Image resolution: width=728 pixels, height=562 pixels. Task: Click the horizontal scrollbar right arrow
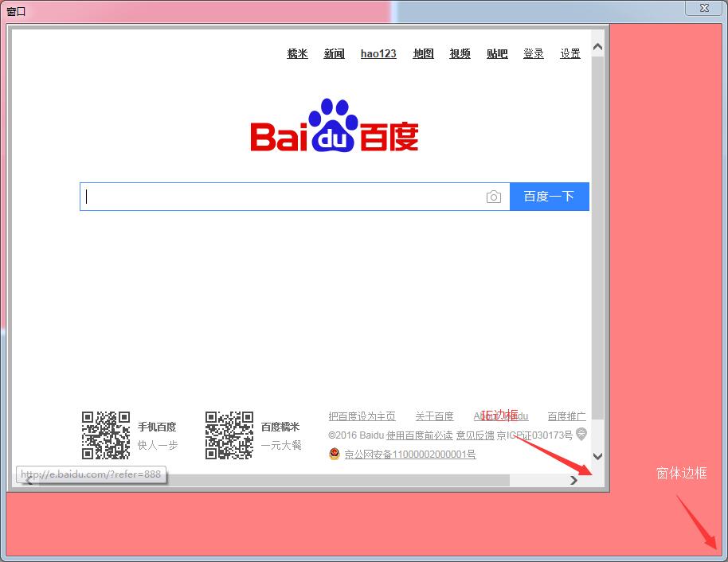[x=573, y=480]
